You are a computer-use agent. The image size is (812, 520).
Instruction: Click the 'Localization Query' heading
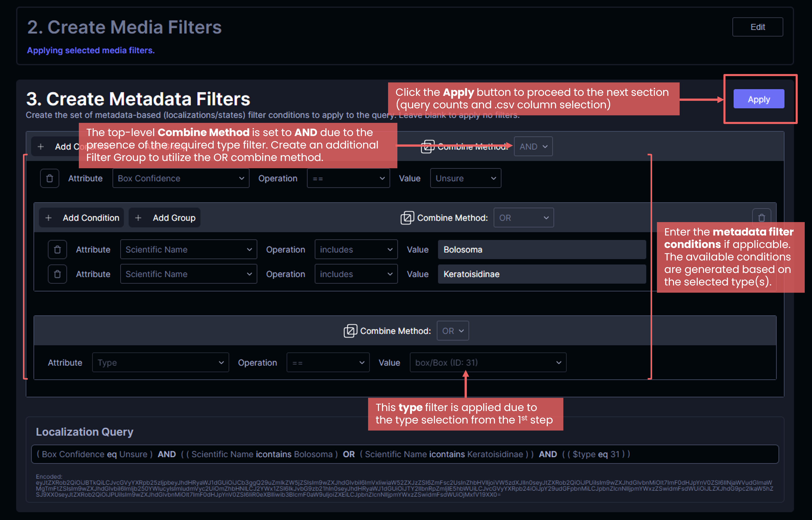click(x=85, y=432)
